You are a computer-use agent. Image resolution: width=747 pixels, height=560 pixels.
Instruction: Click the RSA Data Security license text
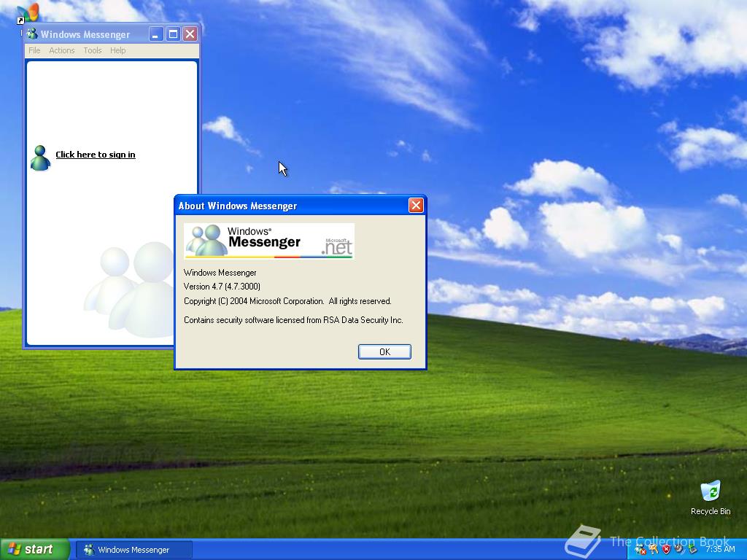pyautogui.click(x=293, y=320)
